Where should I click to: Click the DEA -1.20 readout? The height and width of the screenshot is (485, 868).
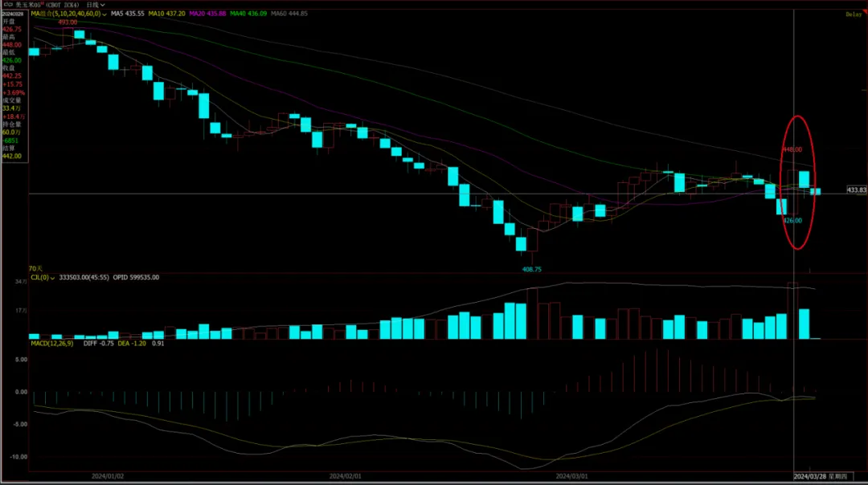pyautogui.click(x=132, y=344)
